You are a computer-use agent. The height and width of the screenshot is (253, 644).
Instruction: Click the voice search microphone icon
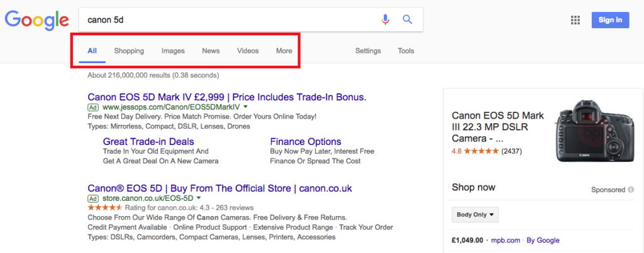[x=385, y=19]
